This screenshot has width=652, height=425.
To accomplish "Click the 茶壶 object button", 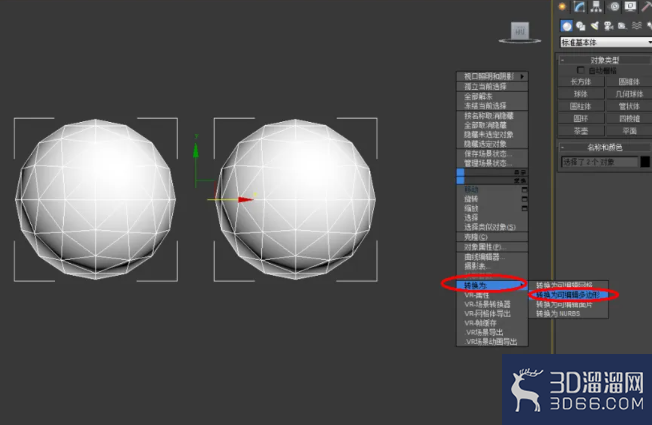I will [x=581, y=131].
